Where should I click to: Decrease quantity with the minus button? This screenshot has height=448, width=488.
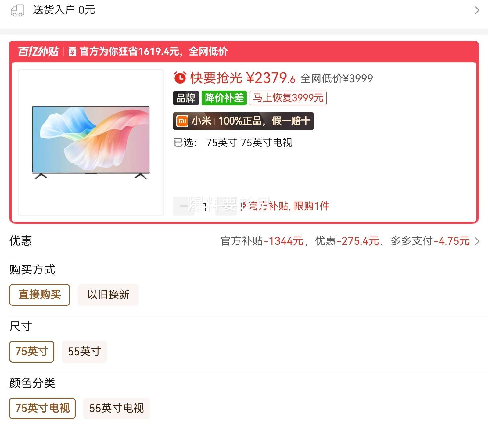click(x=184, y=206)
